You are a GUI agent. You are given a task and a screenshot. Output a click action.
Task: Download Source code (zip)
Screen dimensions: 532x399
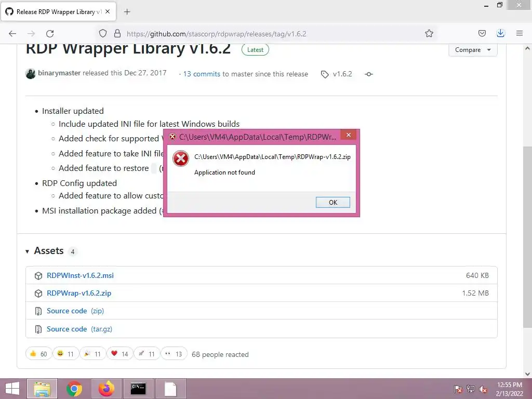pyautogui.click(x=75, y=311)
